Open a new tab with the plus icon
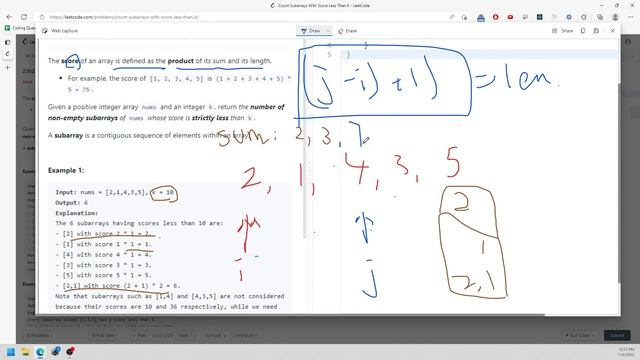 tap(7, 67)
